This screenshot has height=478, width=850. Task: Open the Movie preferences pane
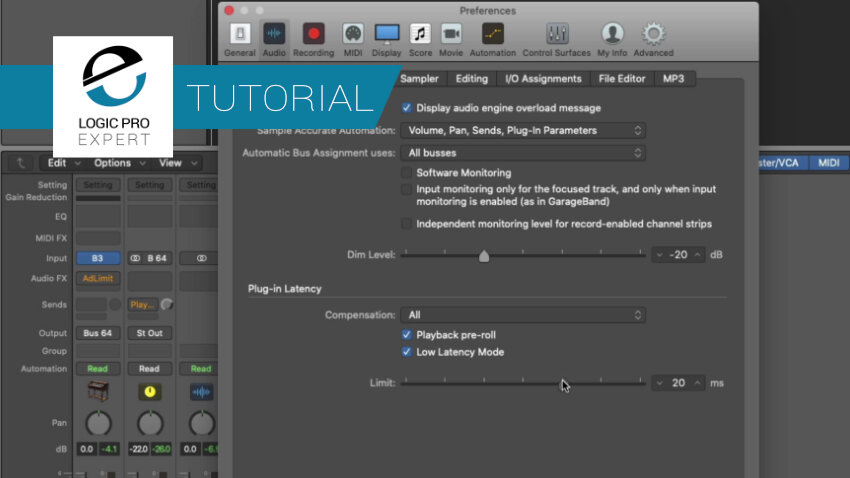pos(451,40)
